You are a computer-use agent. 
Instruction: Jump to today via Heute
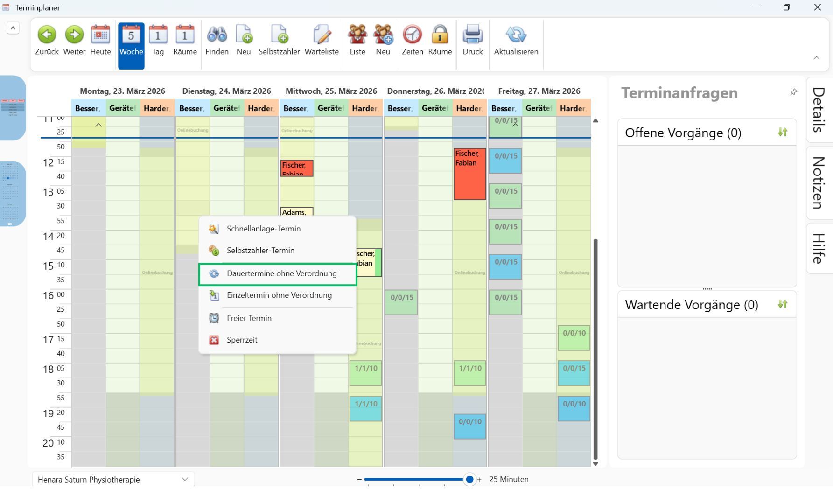tap(100, 41)
